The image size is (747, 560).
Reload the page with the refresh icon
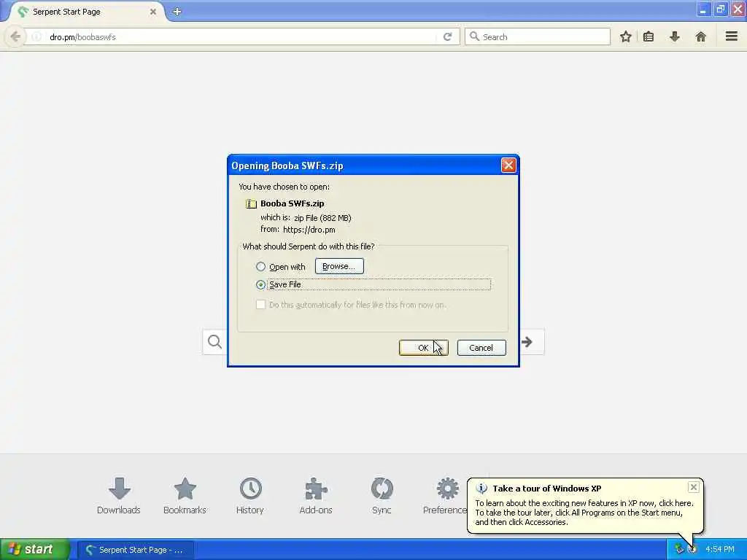(x=447, y=36)
